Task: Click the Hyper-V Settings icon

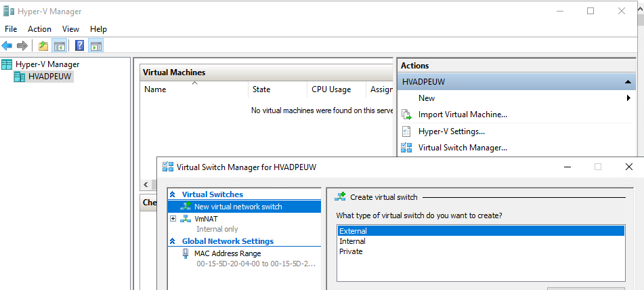Action: (406, 131)
